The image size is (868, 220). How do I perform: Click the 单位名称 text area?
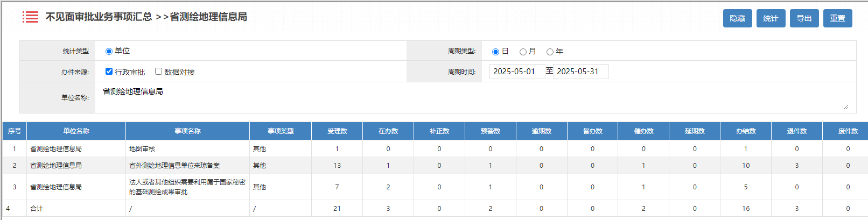474,97
